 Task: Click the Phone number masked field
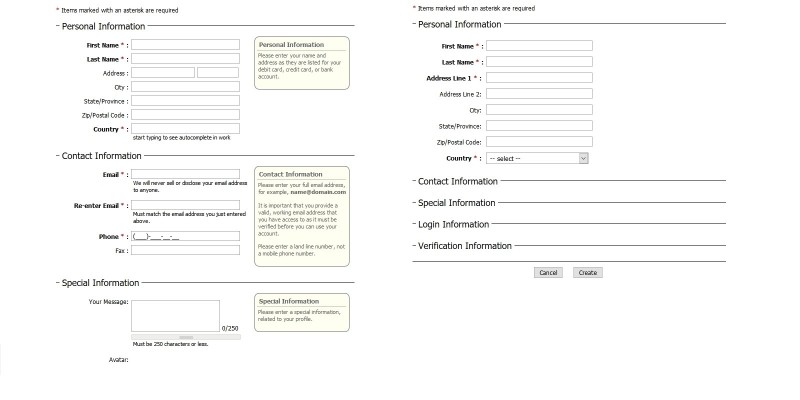tap(185, 236)
